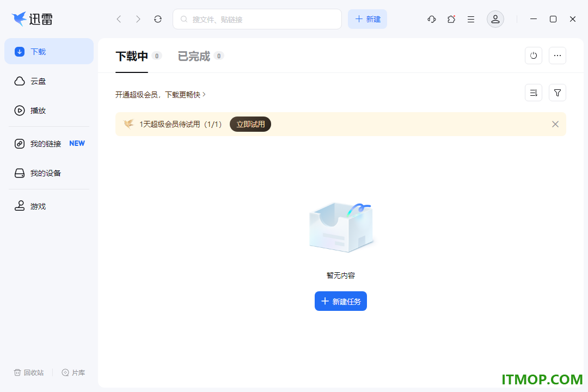Click the sort list icon

click(x=533, y=93)
